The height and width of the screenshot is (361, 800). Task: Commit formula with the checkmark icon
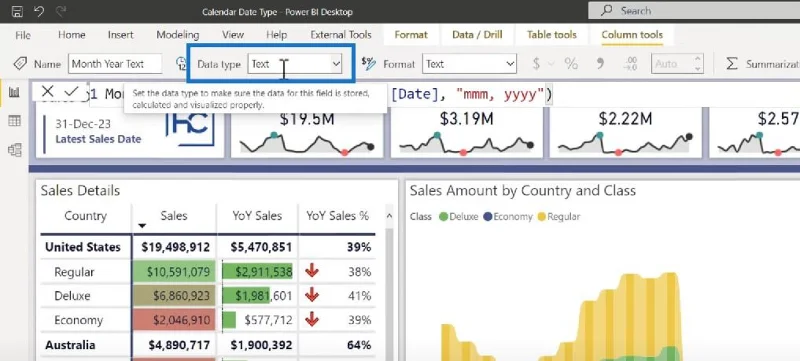tap(71, 91)
